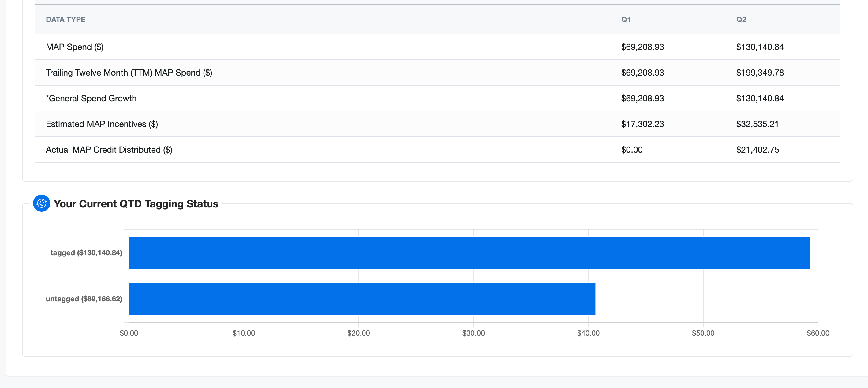Viewport: 868px width, 388px height.
Task: Click Estimated MAP Incentives Q1 value $17,302.23
Action: [x=642, y=124]
